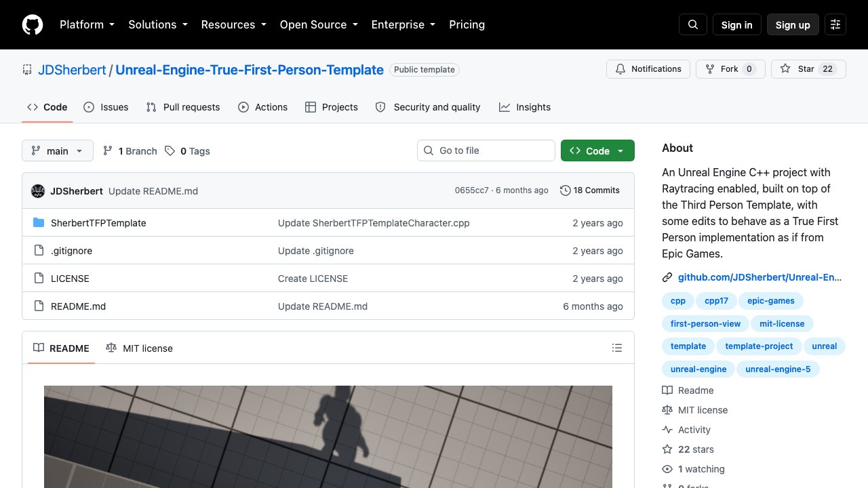Click the file icon next to LICENSE

click(x=39, y=279)
